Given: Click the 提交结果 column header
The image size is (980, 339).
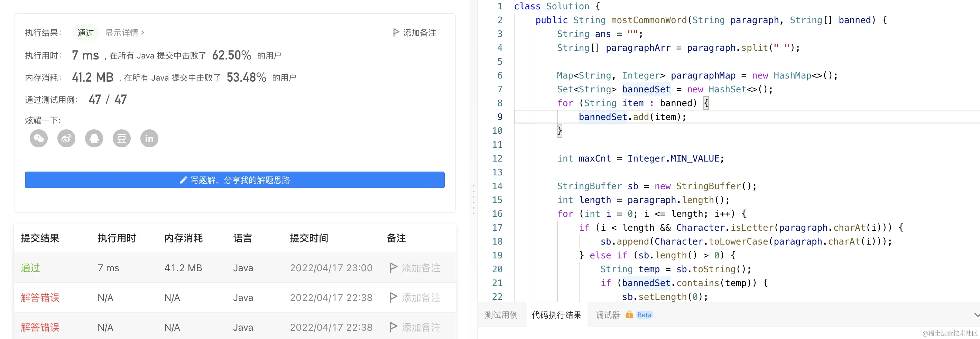Looking at the screenshot, I should coord(40,238).
